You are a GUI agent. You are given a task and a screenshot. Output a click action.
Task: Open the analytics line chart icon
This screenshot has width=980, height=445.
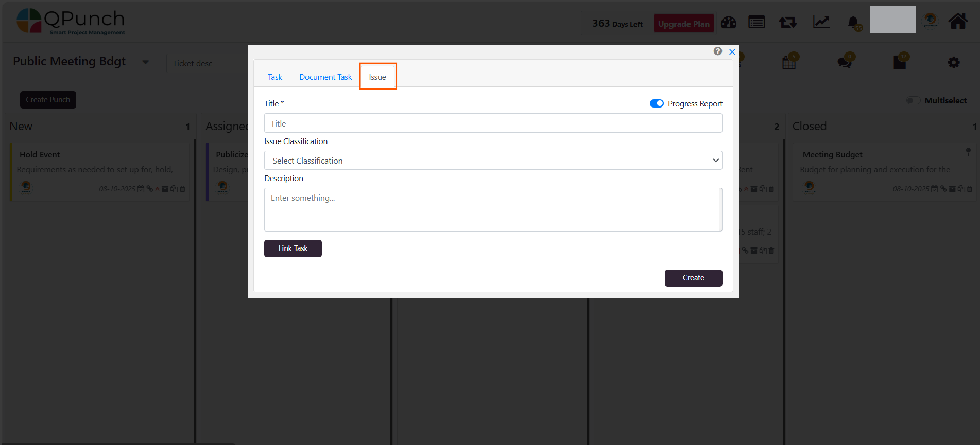821,22
